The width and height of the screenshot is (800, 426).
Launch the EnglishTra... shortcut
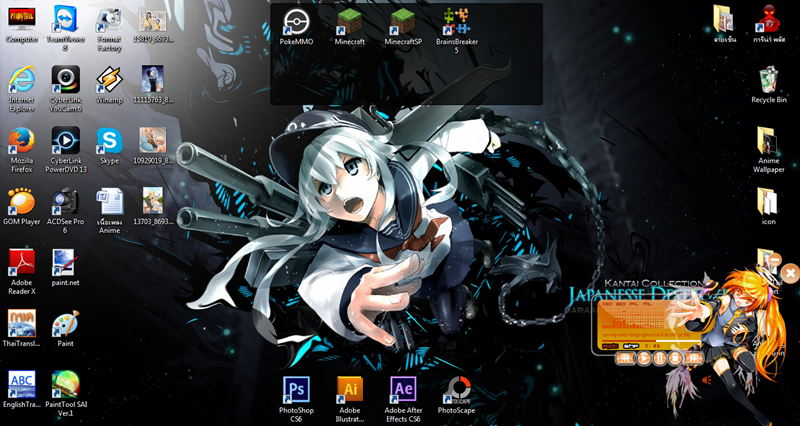coord(22,389)
